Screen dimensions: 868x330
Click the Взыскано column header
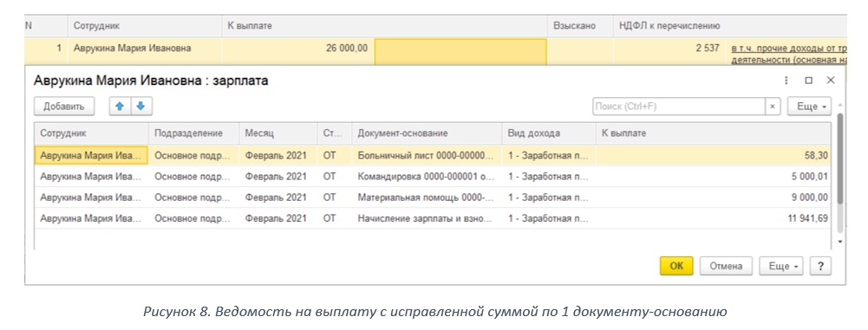point(580,26)
